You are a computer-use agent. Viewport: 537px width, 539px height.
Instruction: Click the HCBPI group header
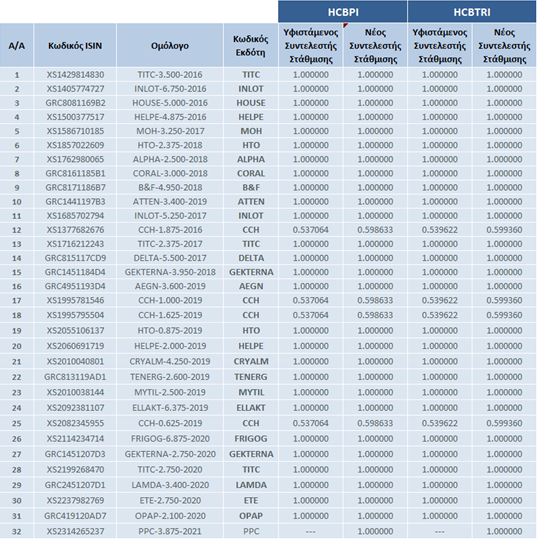[343, 12]
